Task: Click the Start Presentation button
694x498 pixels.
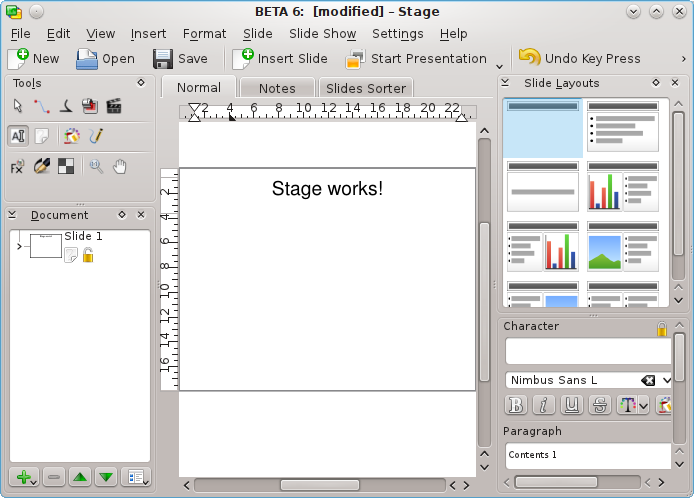Action: [x=416, y=58]
